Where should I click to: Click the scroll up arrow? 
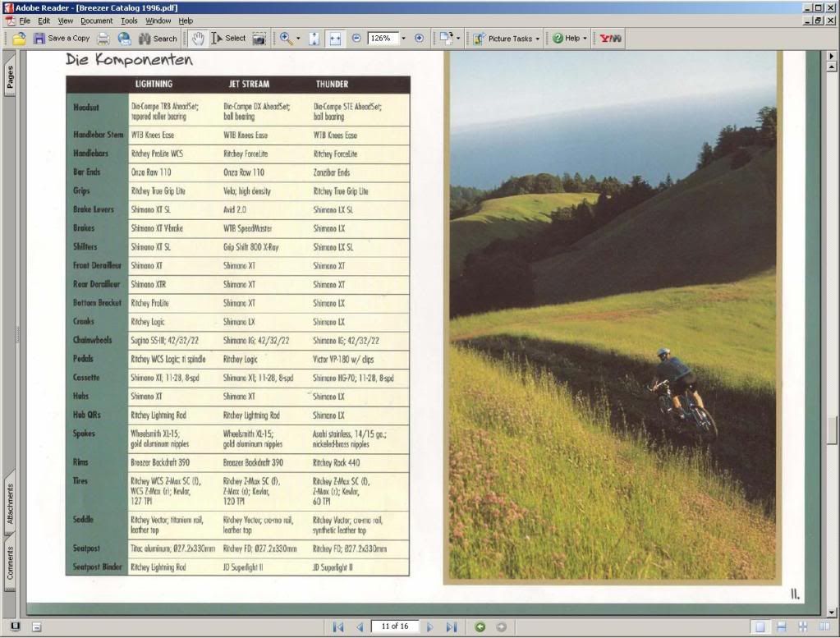(832, 67)
